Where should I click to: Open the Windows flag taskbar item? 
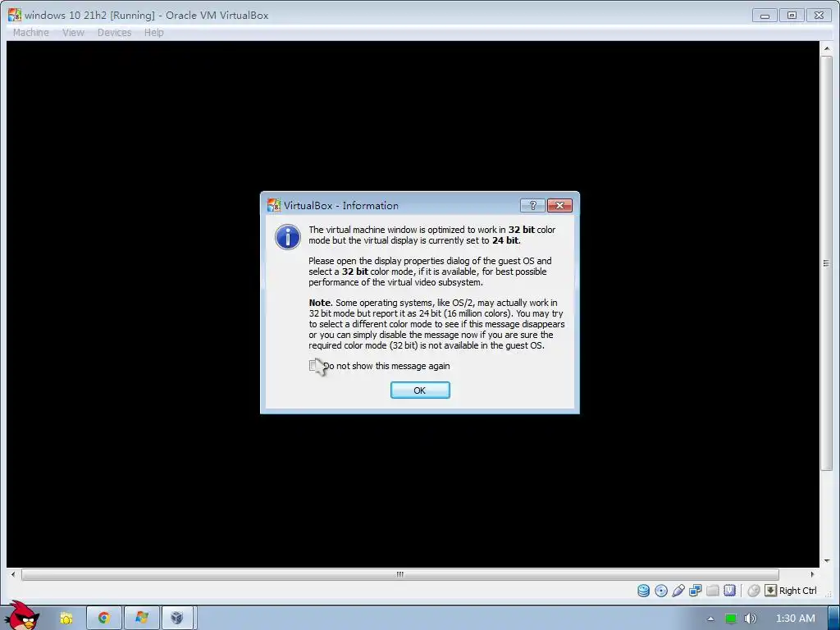tap(141, 619)
